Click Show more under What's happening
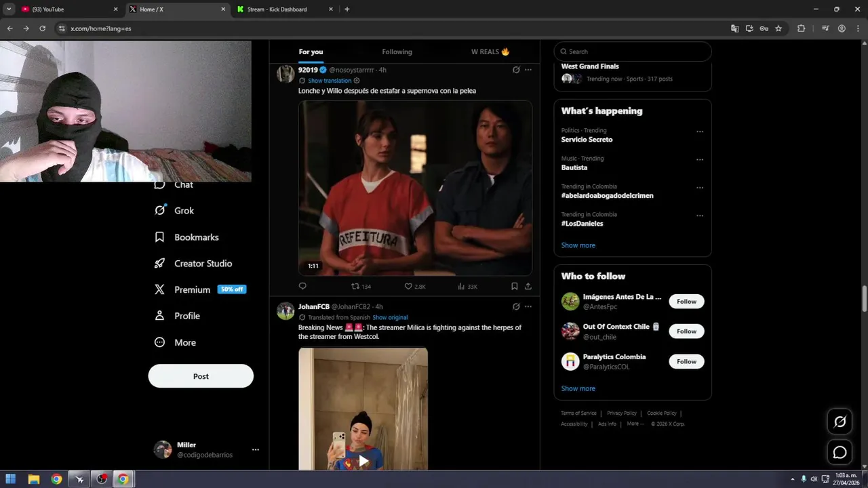The width and height of the screenshot is (868, 488). tap(578, 245)
